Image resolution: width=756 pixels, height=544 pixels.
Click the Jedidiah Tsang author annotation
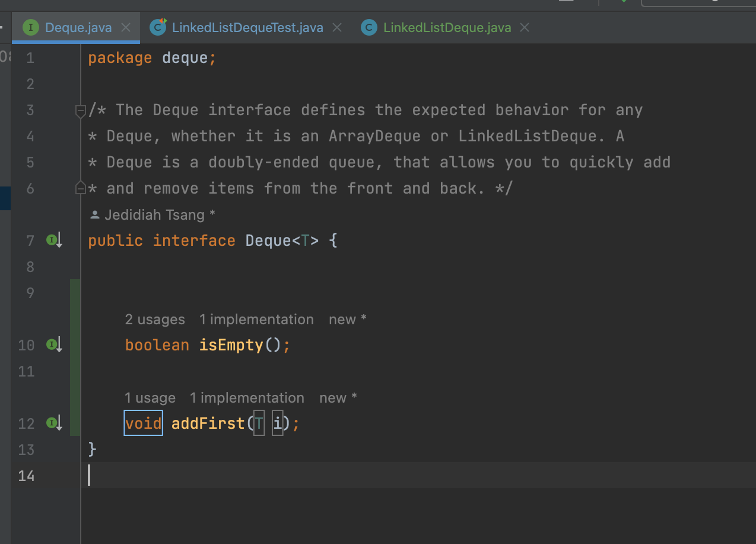(154, 215)
